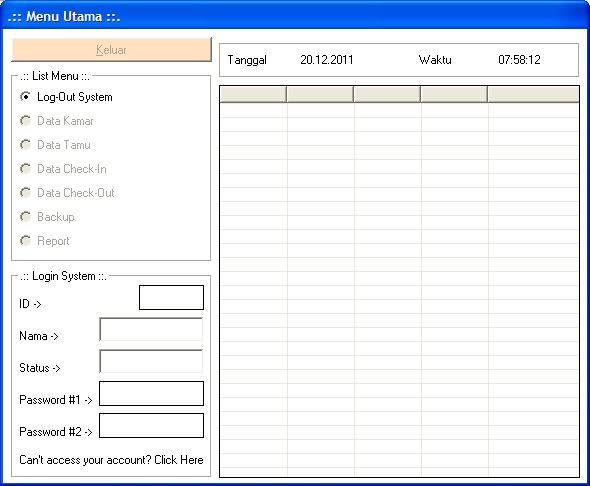Focus the Password #2 field
This screenshot has width=590, height=486.
151,425
